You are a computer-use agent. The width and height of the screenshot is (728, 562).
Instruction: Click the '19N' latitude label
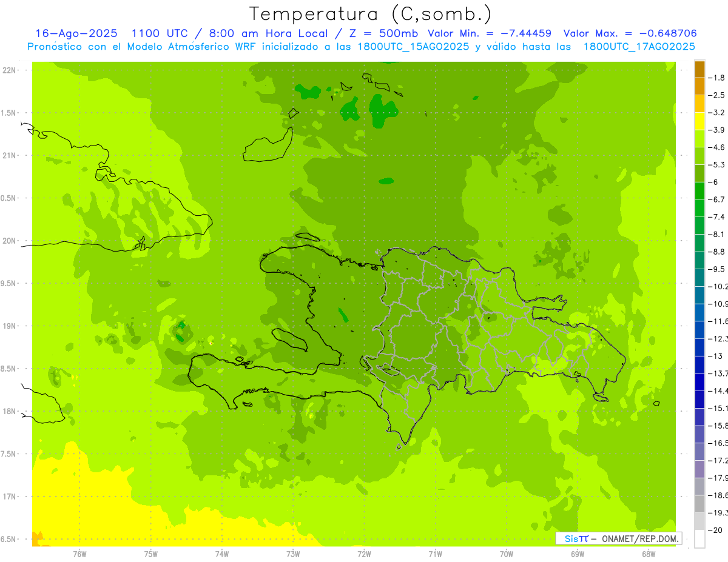[x=10, y=326]
